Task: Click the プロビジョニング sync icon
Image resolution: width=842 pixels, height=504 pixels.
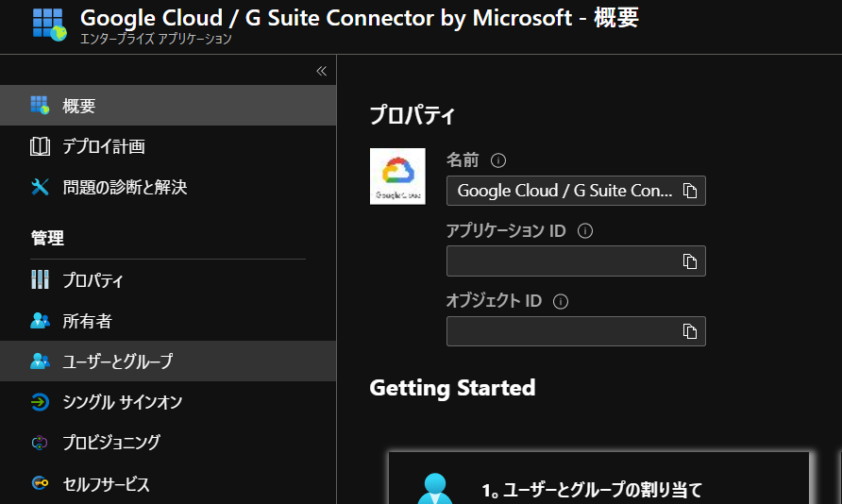Action: (x=40, y=443)
